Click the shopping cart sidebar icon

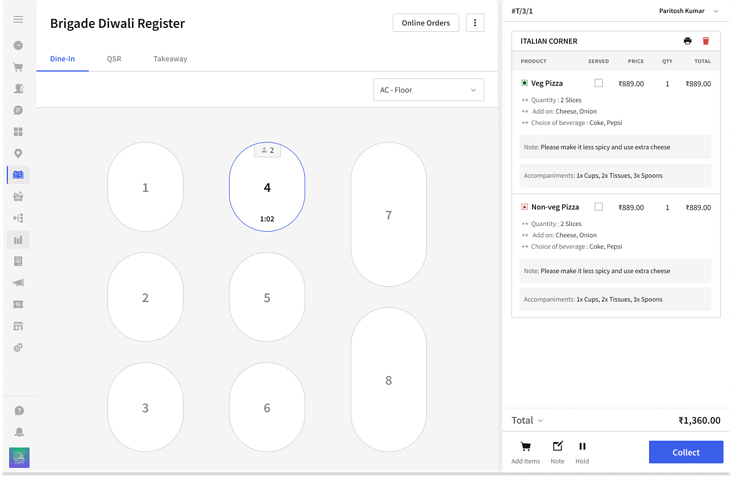click(x=18, y=67)
